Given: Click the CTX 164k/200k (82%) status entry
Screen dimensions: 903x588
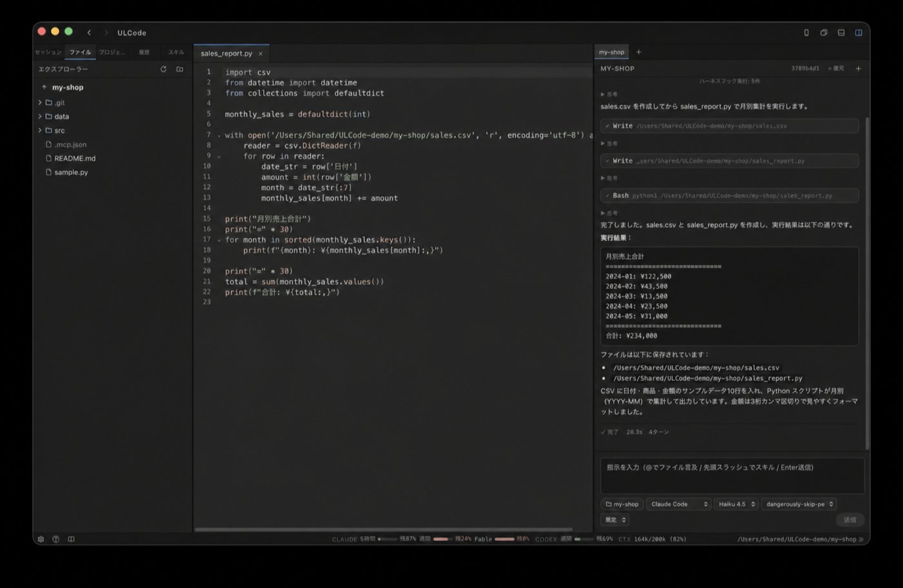Looking at the screenshot, I should (652, 539).
